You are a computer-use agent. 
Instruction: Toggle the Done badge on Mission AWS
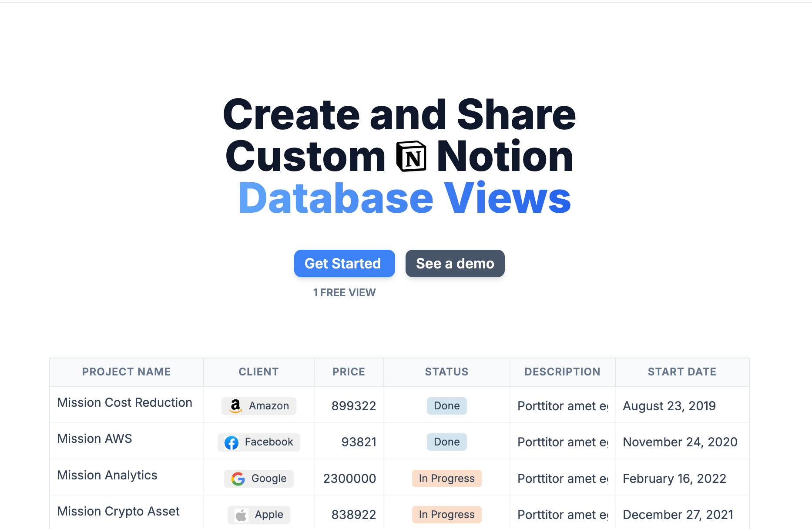(x=446, y=442)
